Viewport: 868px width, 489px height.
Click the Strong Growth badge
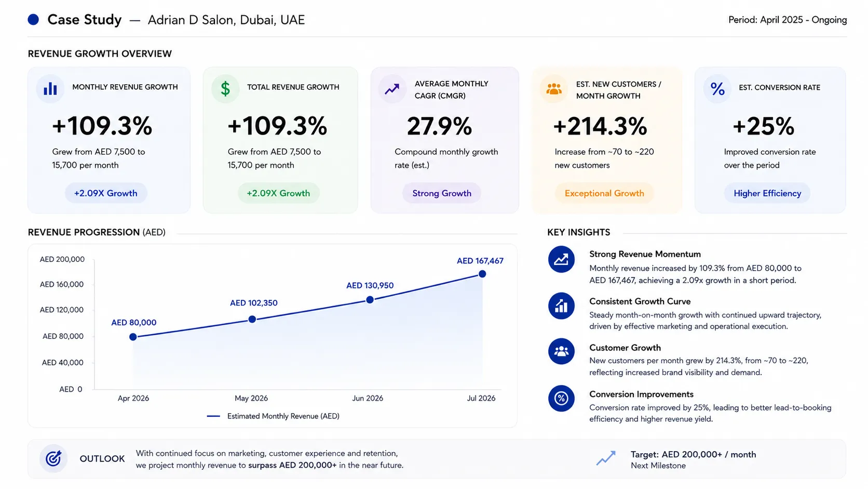coord(442,193)
